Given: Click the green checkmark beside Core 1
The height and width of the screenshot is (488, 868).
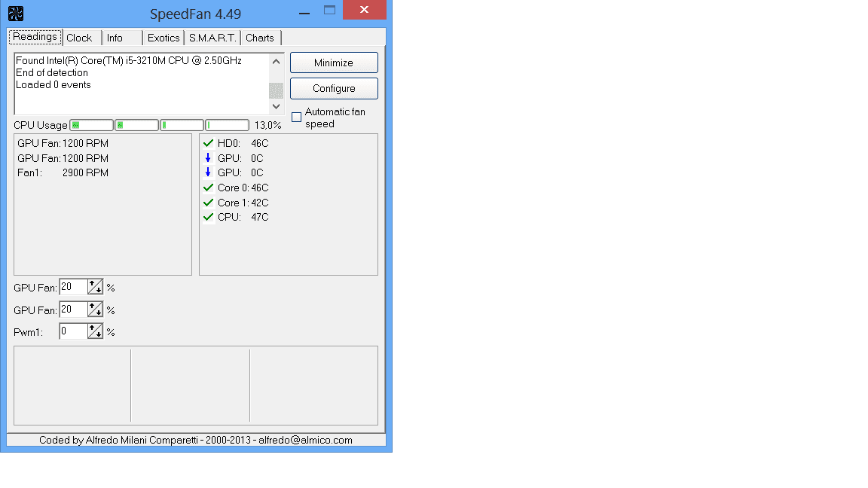Looking at the screenshot, I should 208,203.
